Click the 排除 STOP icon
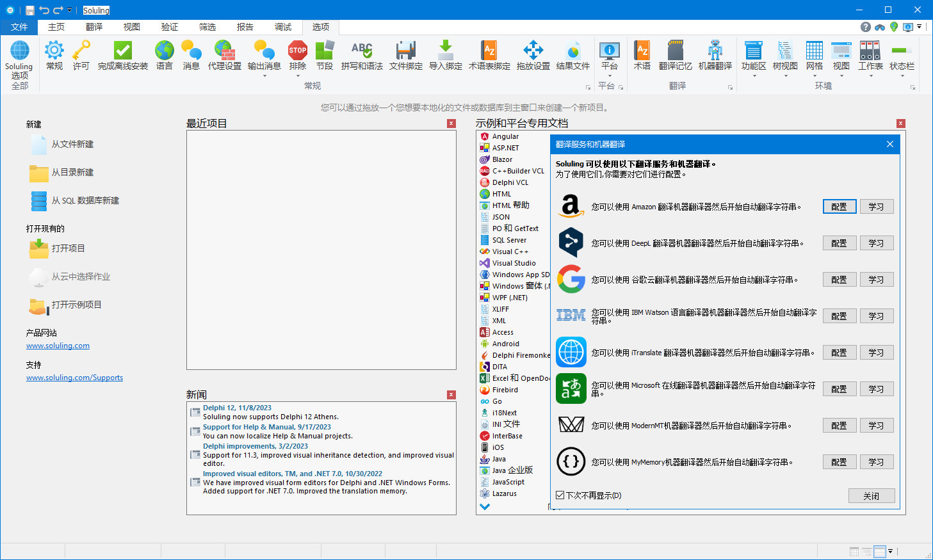Viewport: 933px width, 560px height. (x=297, y=52)
